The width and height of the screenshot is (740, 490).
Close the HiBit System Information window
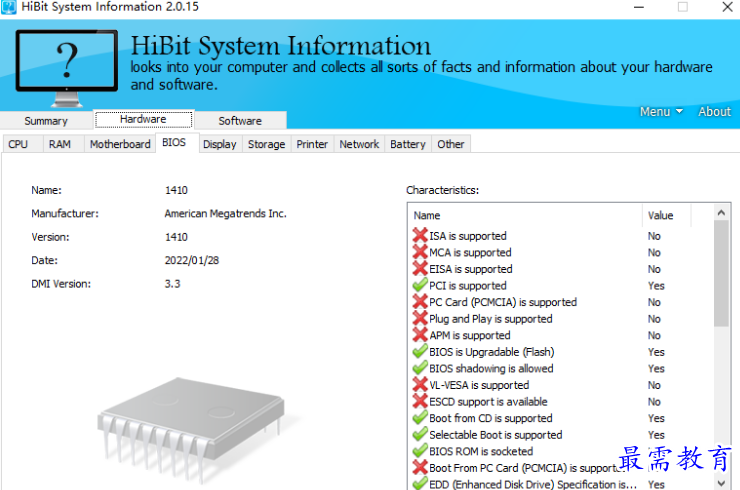tap(727, 7)
